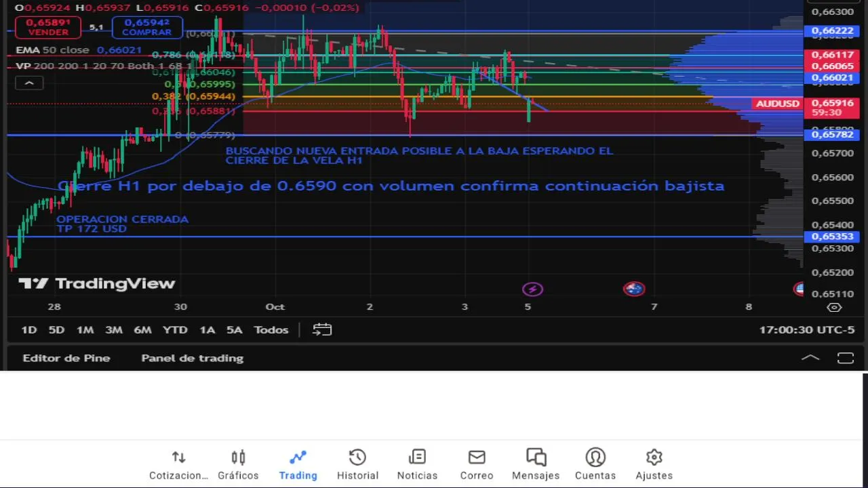Maximize the bottom panel
This screenshot has width=868, height=488.
point(845,358)
